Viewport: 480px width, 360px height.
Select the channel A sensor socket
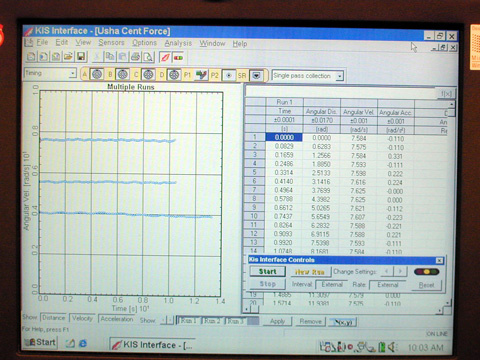(x=97, y=74)
